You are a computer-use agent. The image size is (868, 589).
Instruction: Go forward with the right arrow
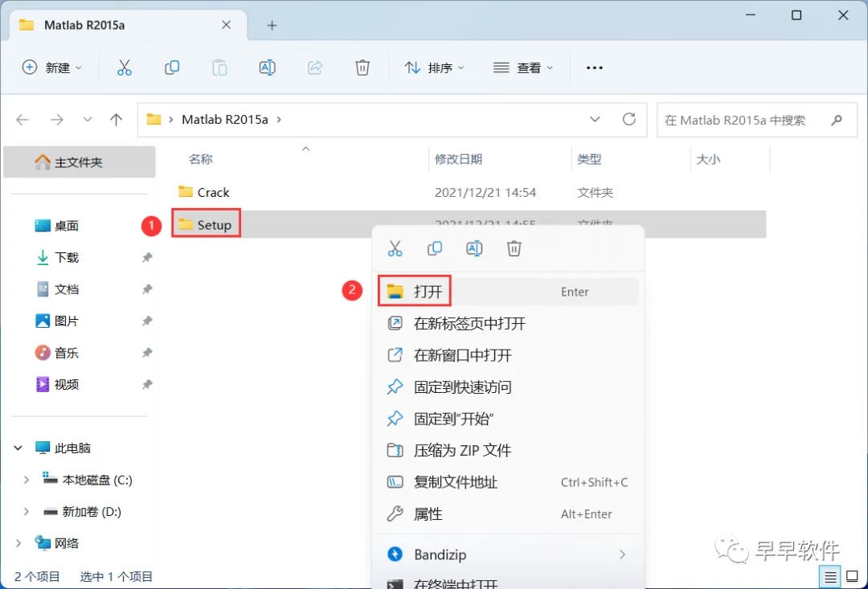[57, 120]
